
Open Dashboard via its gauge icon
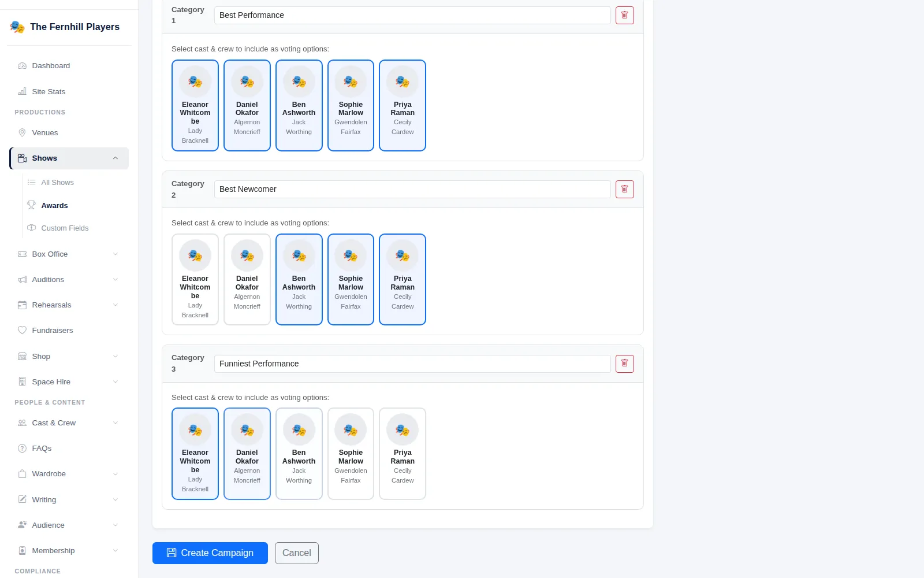[22, 66]
